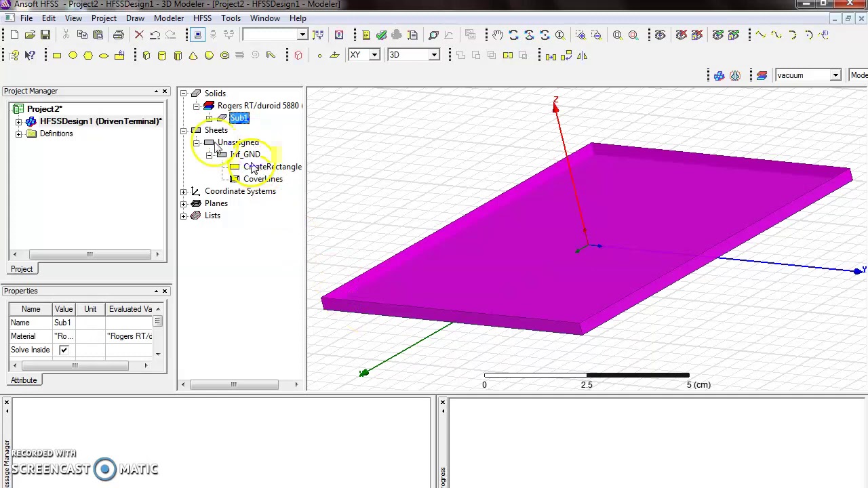The height and width of the screenshot is (488, 868).
Task: Collapse the Sheets tree node
Action: coord(183,130)
